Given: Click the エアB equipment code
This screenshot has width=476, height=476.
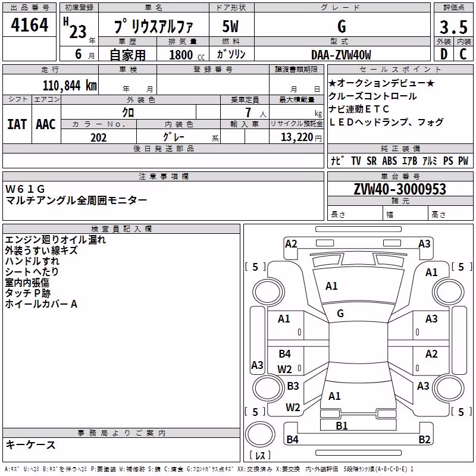Looking at the screenshot, I should (409, 161).
